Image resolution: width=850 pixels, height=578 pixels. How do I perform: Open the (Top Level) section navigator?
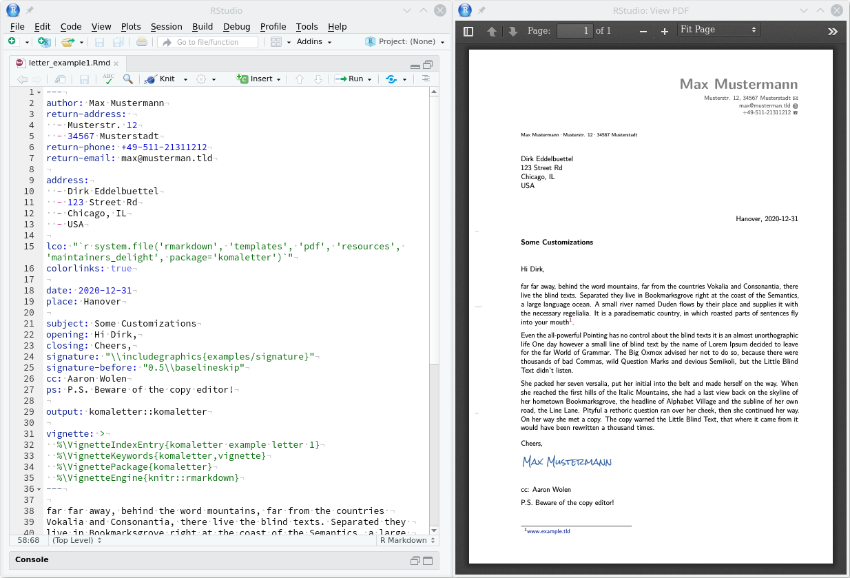(x=76, y=541)
